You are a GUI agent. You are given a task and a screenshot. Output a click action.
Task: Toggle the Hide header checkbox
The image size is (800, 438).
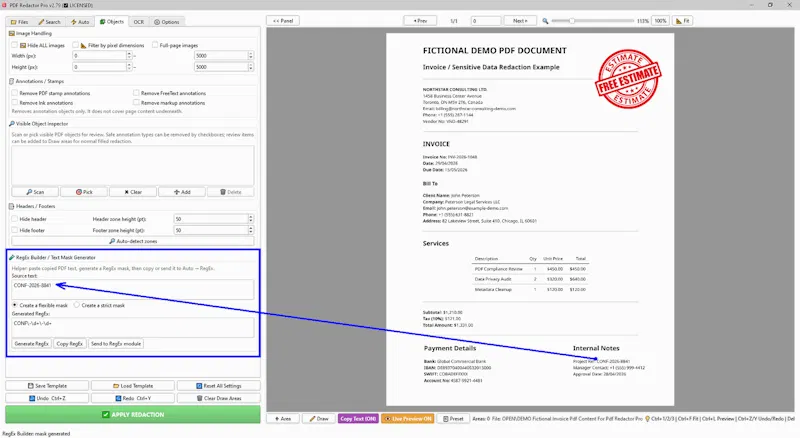pos(15,218)
